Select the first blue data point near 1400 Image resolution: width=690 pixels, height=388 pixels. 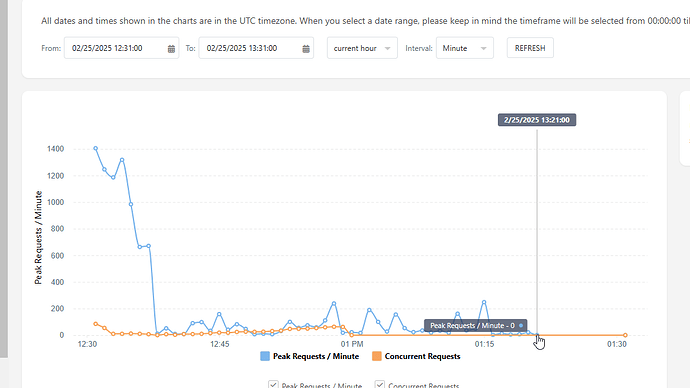click(95, 149)
